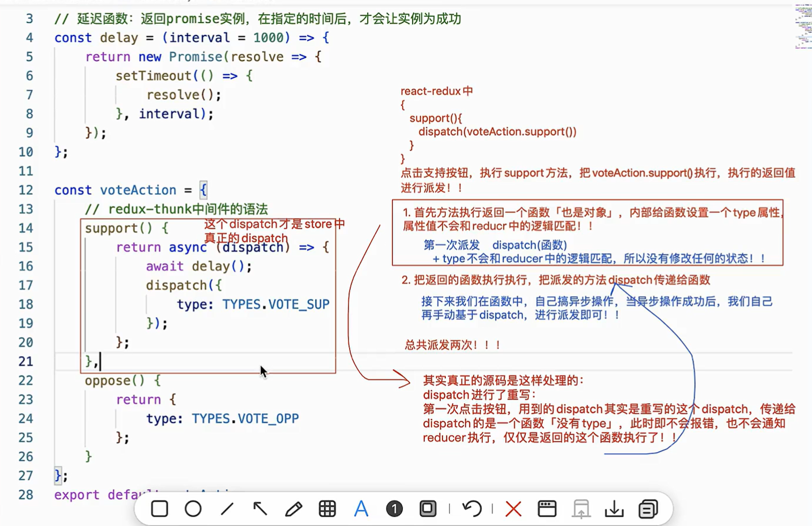Click the '}, interval);' line
This screenshot has height=526, width=812.
pyautogui.click(x=164, y=114)
